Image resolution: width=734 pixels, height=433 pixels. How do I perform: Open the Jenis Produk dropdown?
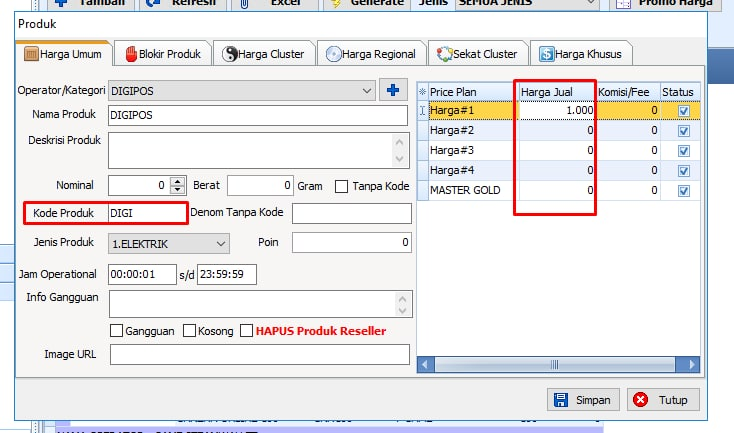pyautogui.click(x=221, y=243)
